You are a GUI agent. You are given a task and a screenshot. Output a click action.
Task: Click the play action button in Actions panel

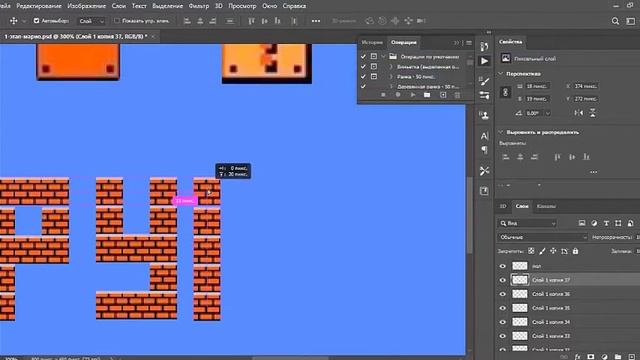[x=413, y=95]
